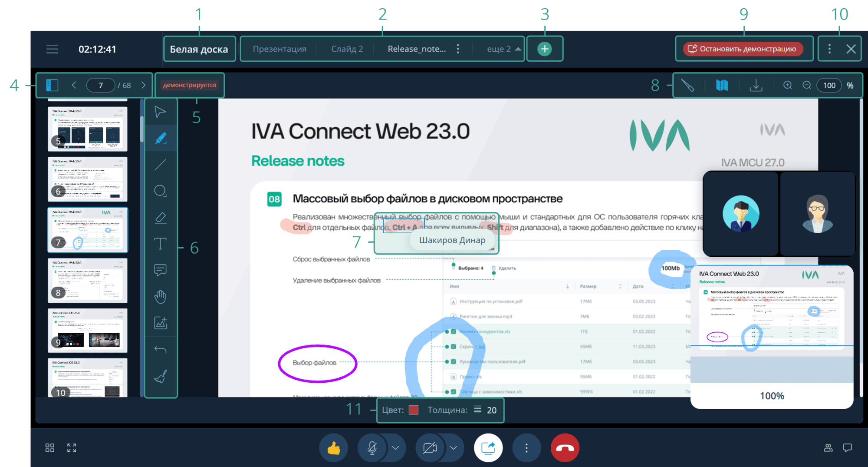Select the eraser tool

pos(161,218)
